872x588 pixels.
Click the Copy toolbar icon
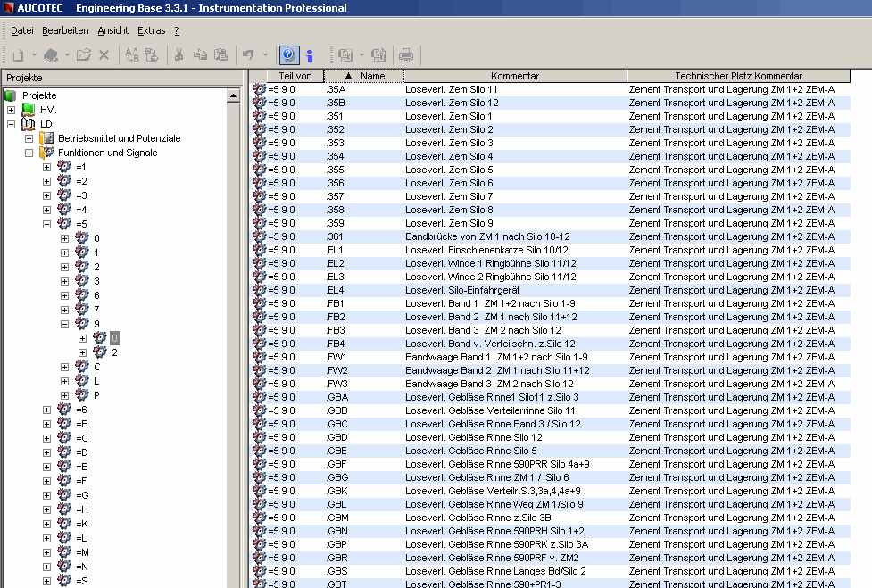pos(200,55)
